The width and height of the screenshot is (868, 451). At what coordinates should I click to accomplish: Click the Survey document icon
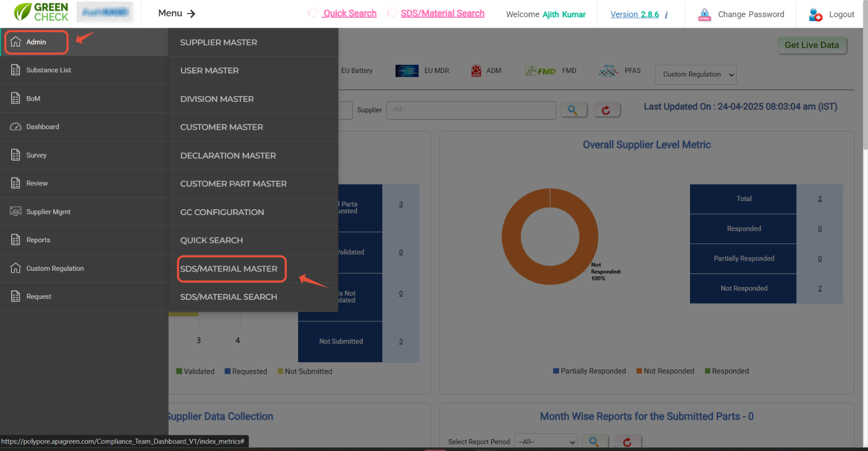point(16,155)
